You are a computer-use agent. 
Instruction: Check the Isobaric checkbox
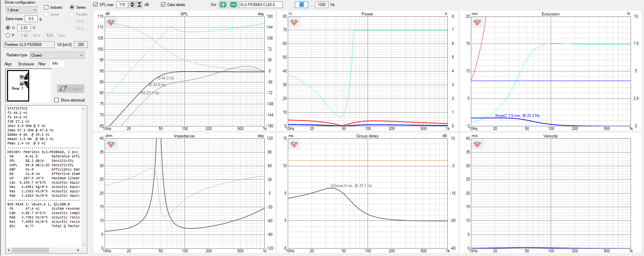[x=46, y=7]
